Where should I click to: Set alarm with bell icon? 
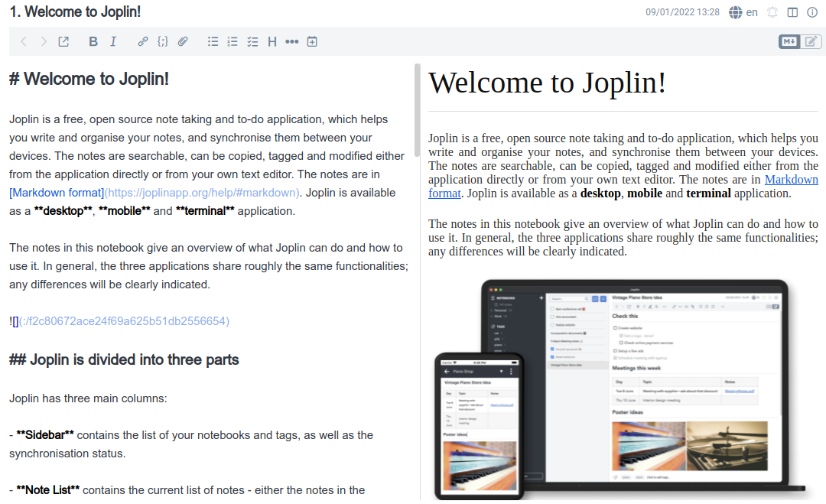click(x=772, y=12)
